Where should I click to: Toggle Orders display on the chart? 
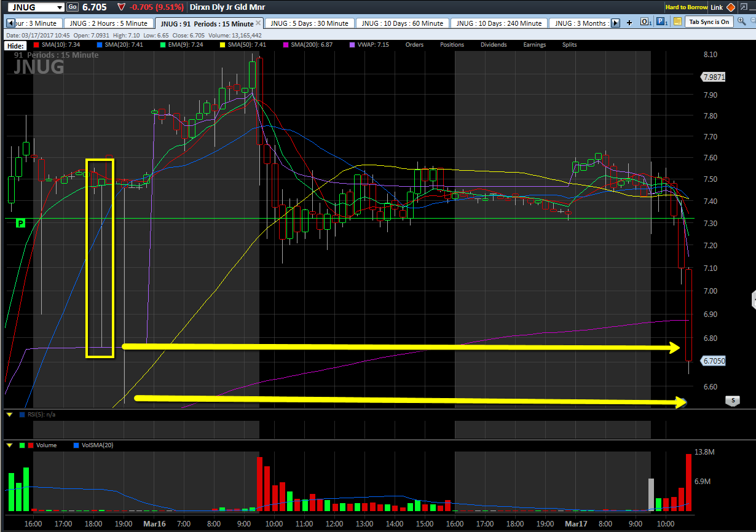coord(414,45)
